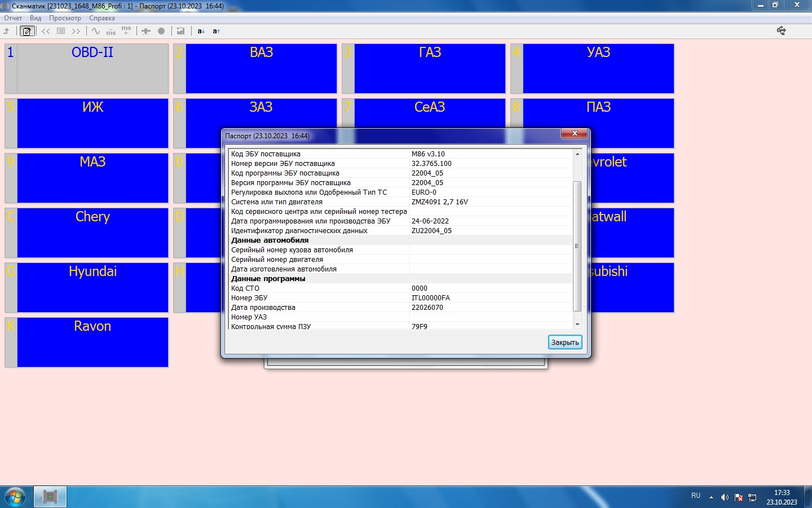Click the connection icon at toolbar right
Screen dimensions: 812x508
(x=781, y=30)
